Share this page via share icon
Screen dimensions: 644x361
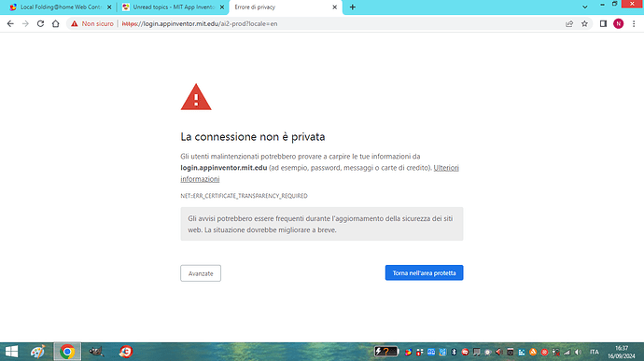569,24
